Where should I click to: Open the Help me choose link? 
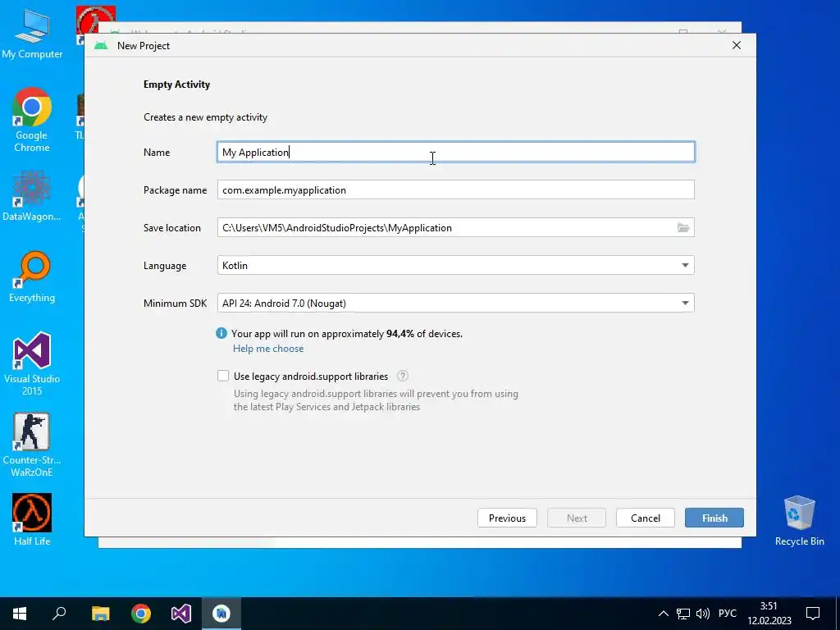(268, 349)
